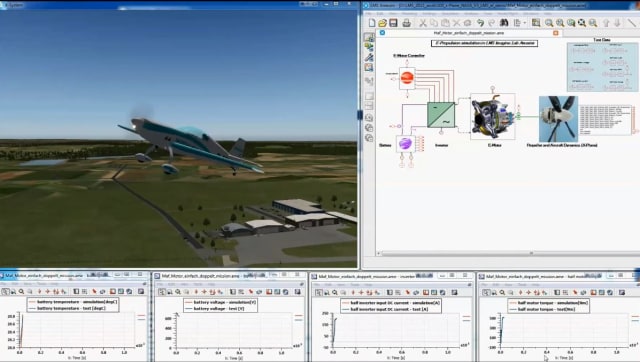Close the sketch tab with orange icon
Viewport: 640px width, 362px height.
tap(556, 33)
